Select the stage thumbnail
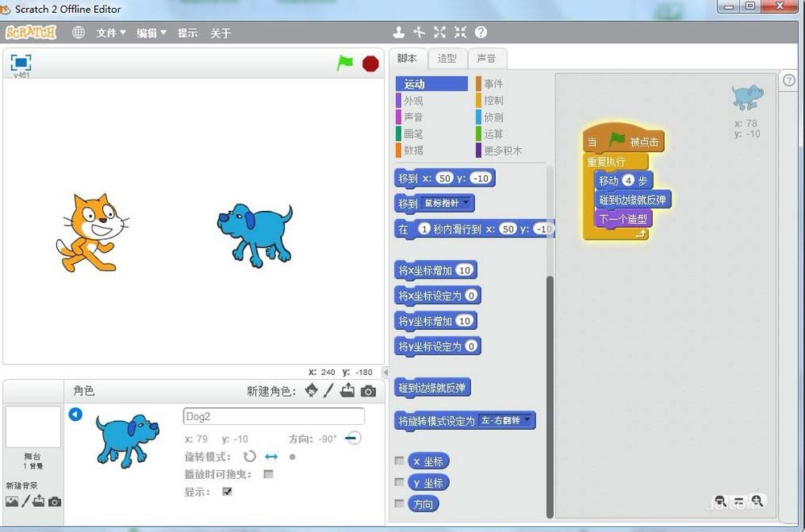 click(x=33, y=427)
